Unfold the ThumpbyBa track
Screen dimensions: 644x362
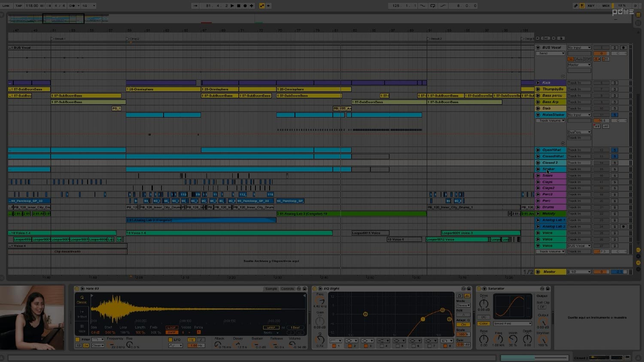coord(538,89)
